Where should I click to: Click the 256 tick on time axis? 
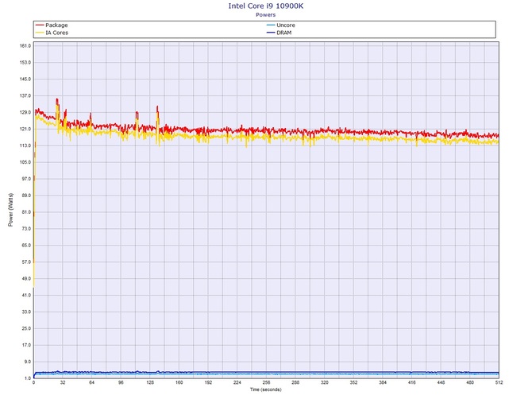point(266,382)
